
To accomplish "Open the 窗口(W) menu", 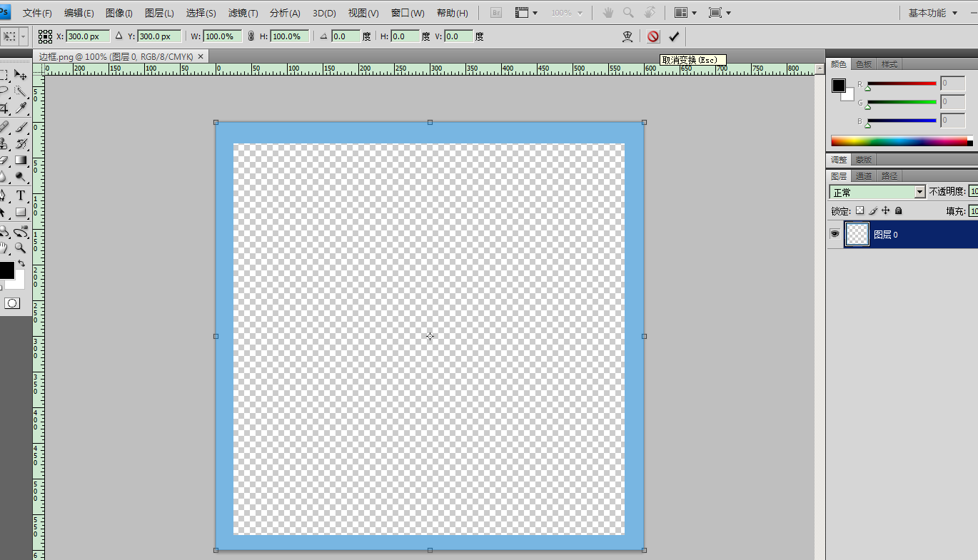I will pyautogui.click(x=408, y=13).
